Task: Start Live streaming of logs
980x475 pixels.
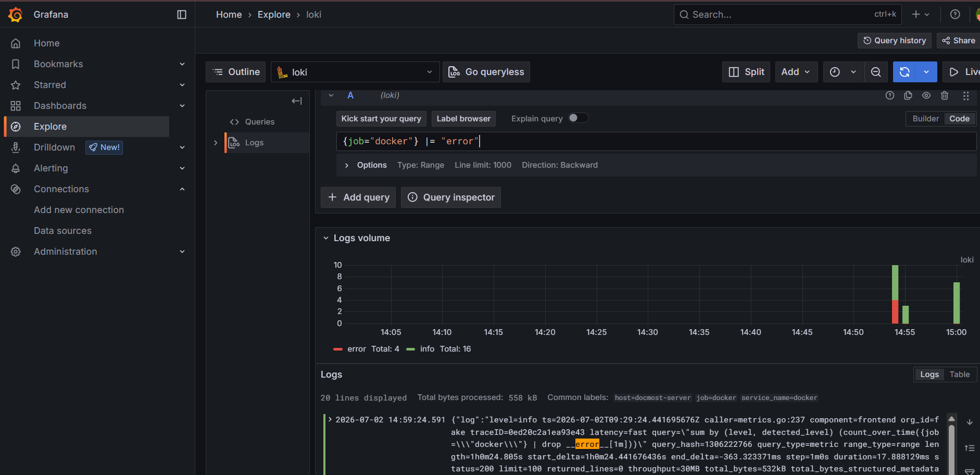Action: (962, 72)
